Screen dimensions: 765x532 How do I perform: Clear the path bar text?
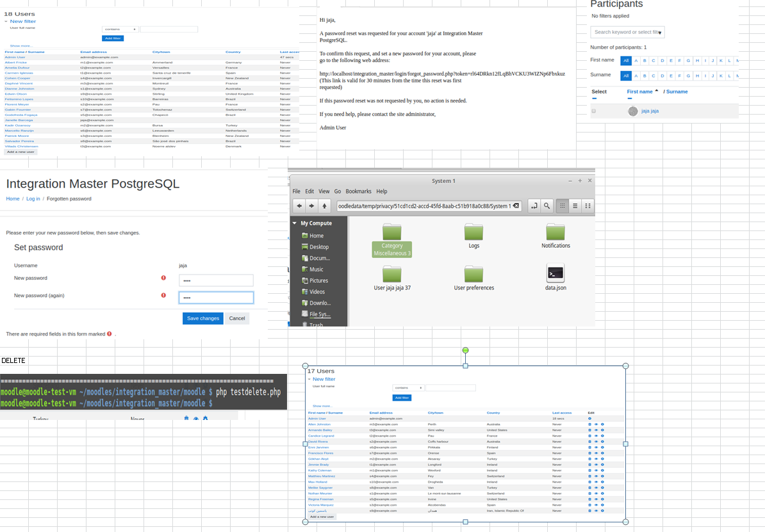point(516,206)
